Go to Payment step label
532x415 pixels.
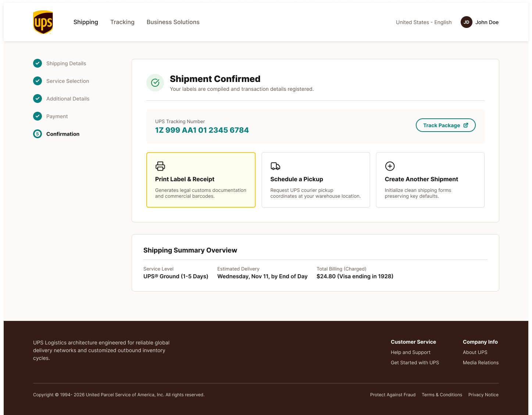[x=57, y=117]
